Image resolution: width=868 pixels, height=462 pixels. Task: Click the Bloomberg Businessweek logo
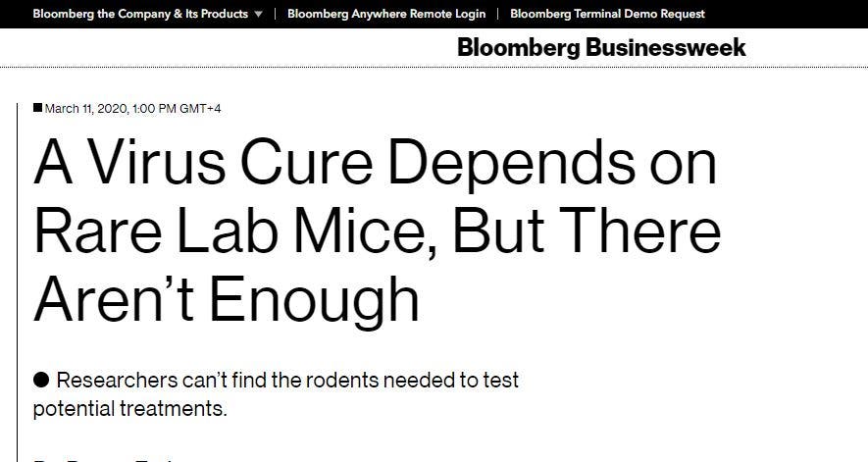coord(601,47)
